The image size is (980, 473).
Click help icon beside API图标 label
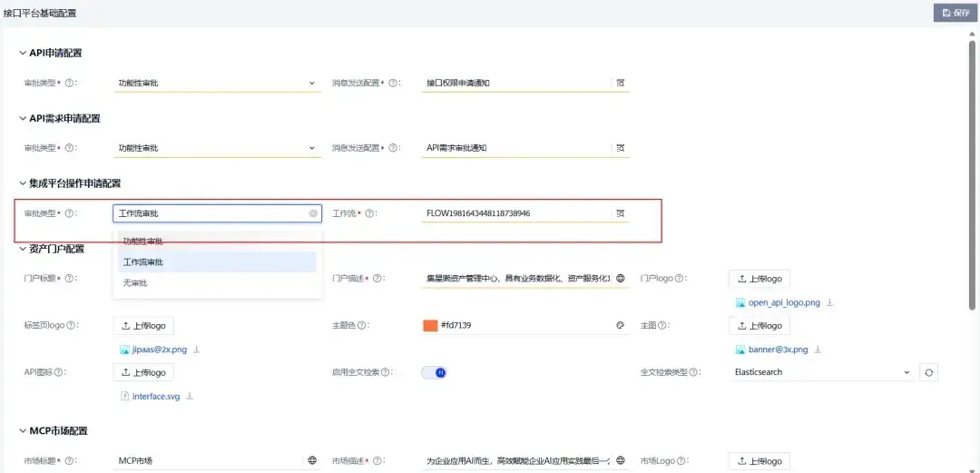(x=58, y=372)
